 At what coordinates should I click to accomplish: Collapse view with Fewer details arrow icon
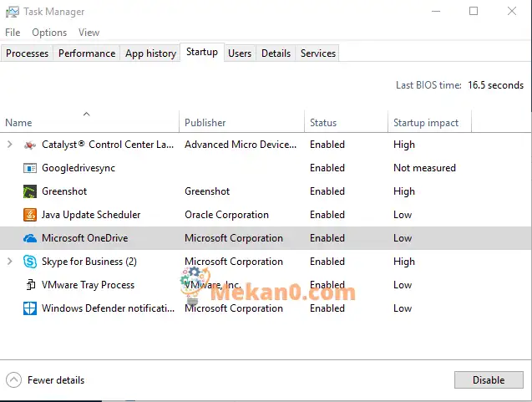(13, 380)
